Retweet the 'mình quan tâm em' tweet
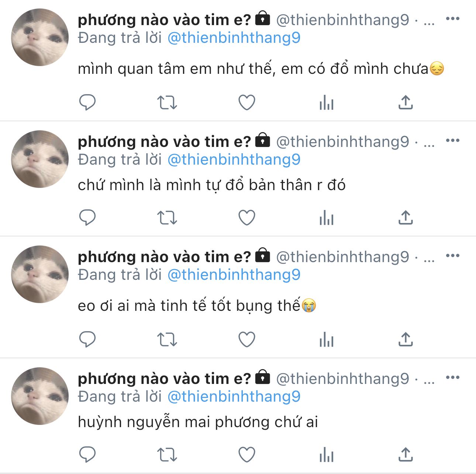 [x=167, y=102]
